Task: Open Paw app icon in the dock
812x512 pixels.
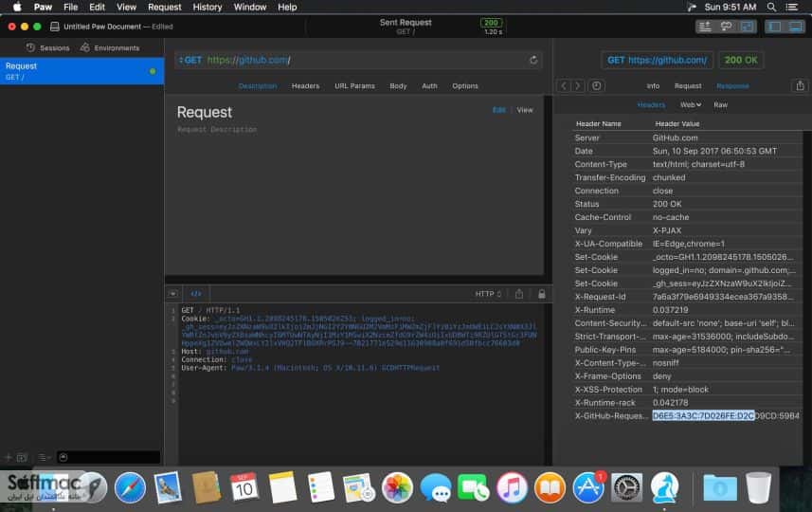Action: click(x=664, y=487)
